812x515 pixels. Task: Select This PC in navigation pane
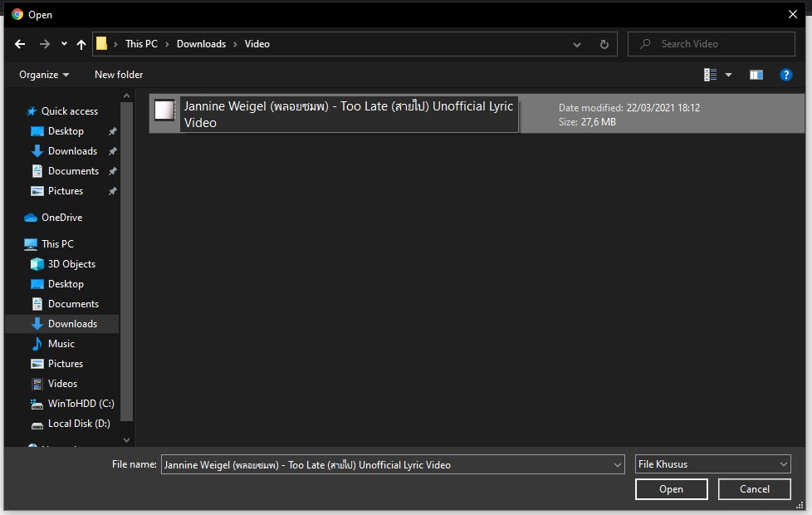[49, 244]
